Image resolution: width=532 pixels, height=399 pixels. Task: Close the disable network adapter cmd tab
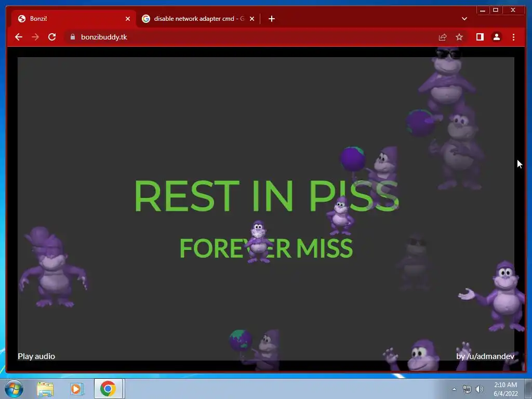(x=252, y=19)
